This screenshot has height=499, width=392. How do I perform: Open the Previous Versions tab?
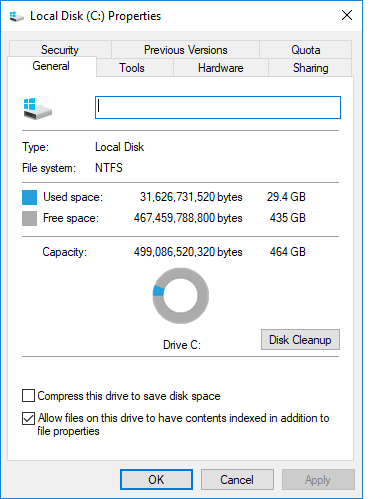tap(185, 50)
